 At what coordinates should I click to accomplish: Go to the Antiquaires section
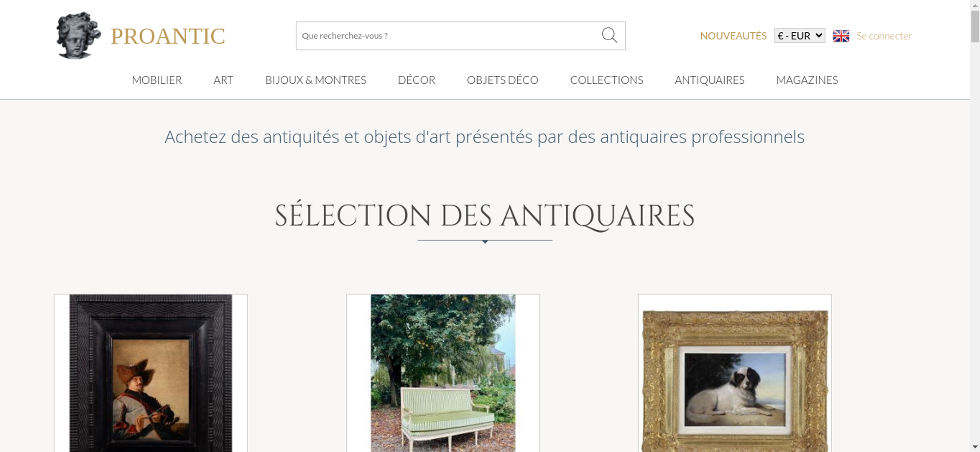[710, 80]
